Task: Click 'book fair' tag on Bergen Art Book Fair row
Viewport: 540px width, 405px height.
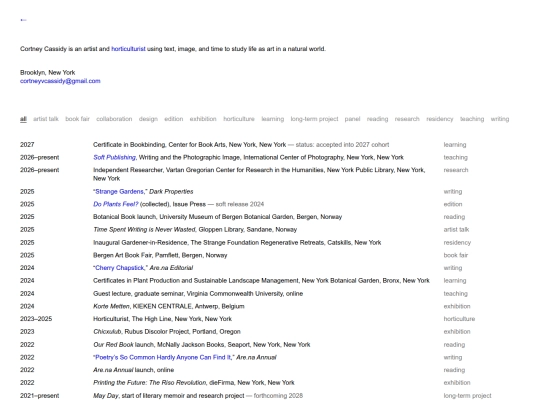Action: (456, 255)
